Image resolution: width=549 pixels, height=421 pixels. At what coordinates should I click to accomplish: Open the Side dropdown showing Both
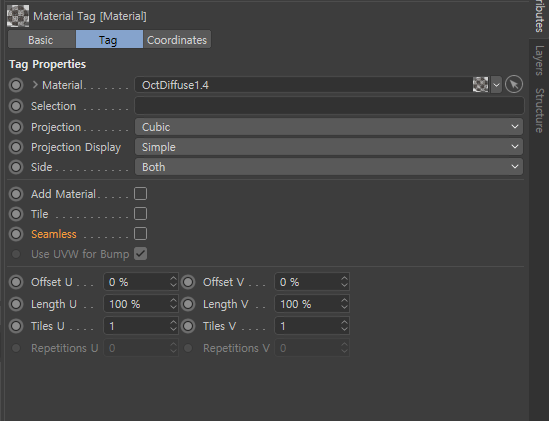(329, 167)
